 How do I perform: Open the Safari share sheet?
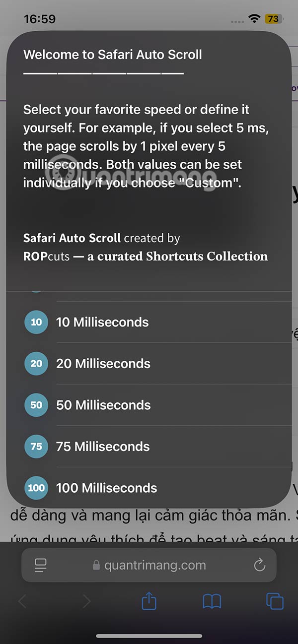pyautogui.click(x=149, y=601)
